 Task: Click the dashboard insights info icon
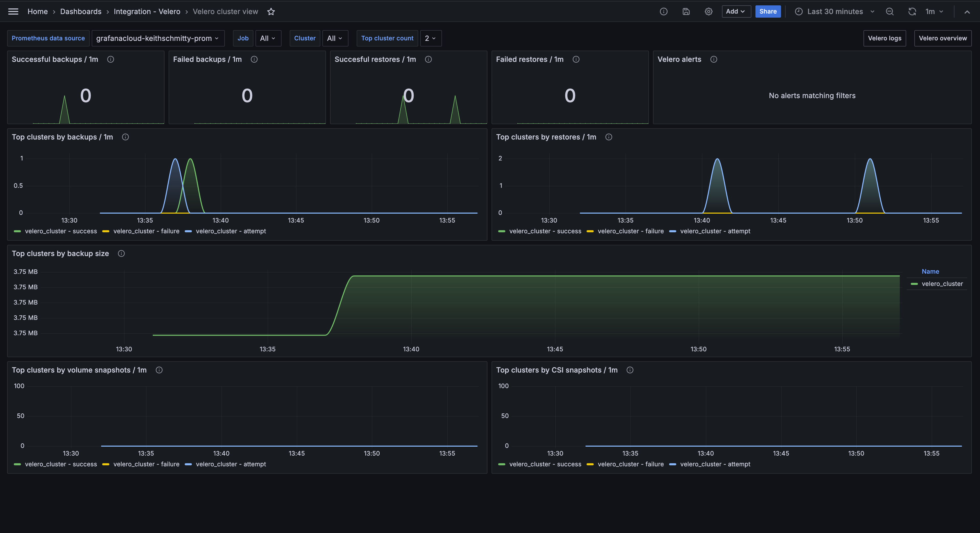pos(663,12)
